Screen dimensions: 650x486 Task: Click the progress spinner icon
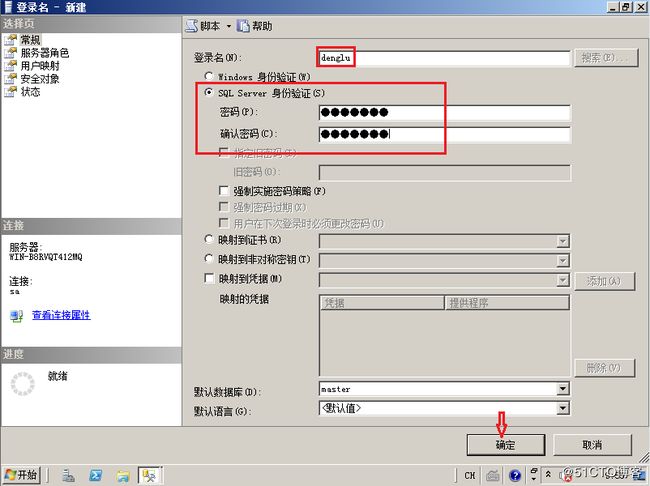(22, 384)
